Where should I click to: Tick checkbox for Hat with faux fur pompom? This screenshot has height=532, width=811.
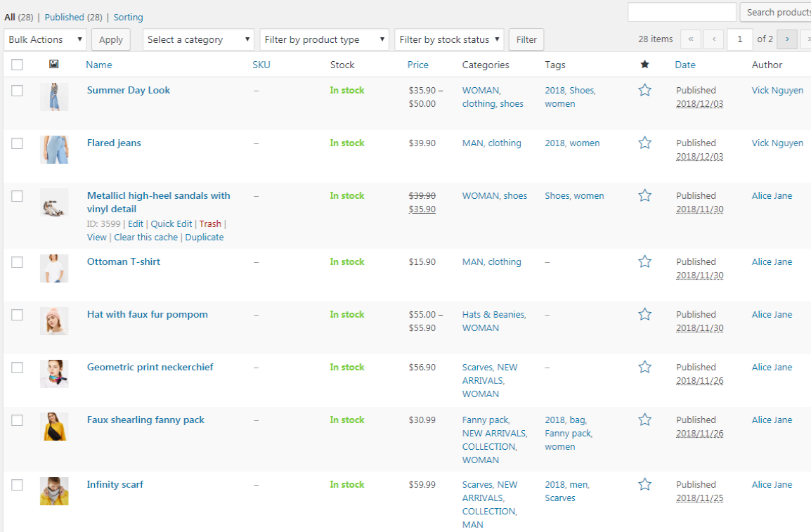(18, 315)
